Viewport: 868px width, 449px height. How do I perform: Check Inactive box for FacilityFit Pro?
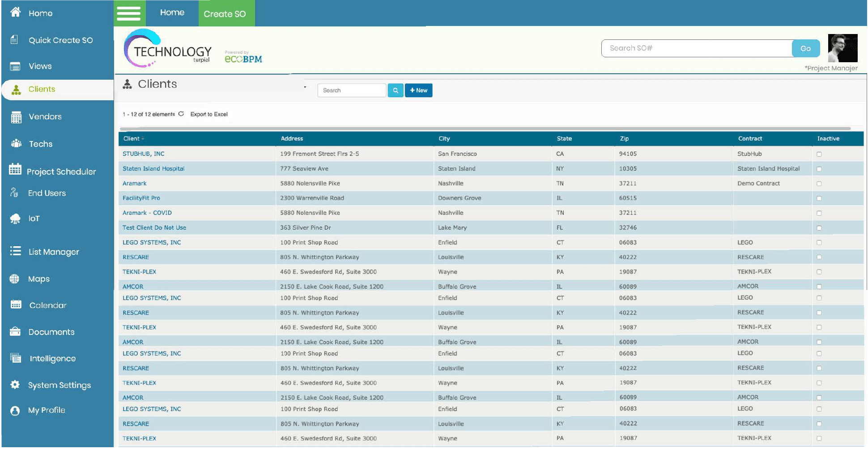(x=819, y=199)
